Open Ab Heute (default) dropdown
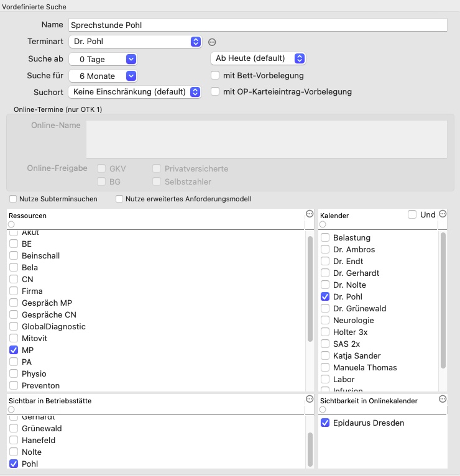 258,58
